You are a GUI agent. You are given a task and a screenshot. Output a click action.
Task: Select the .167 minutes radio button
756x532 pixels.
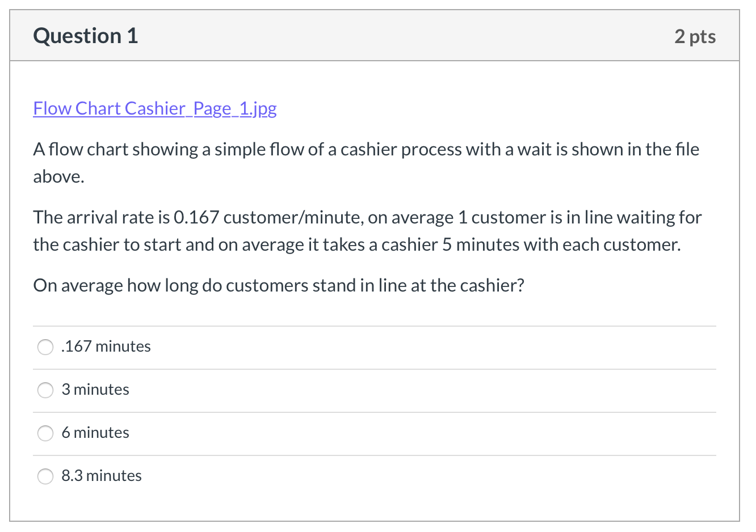tap(45, 347)
